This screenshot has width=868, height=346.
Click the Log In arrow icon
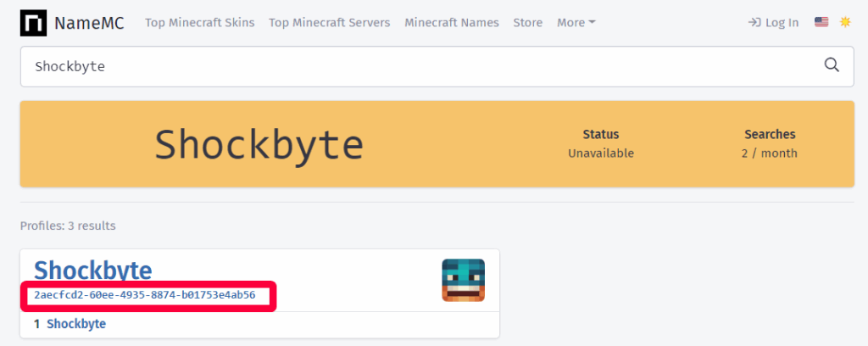[x=754, y=23]
